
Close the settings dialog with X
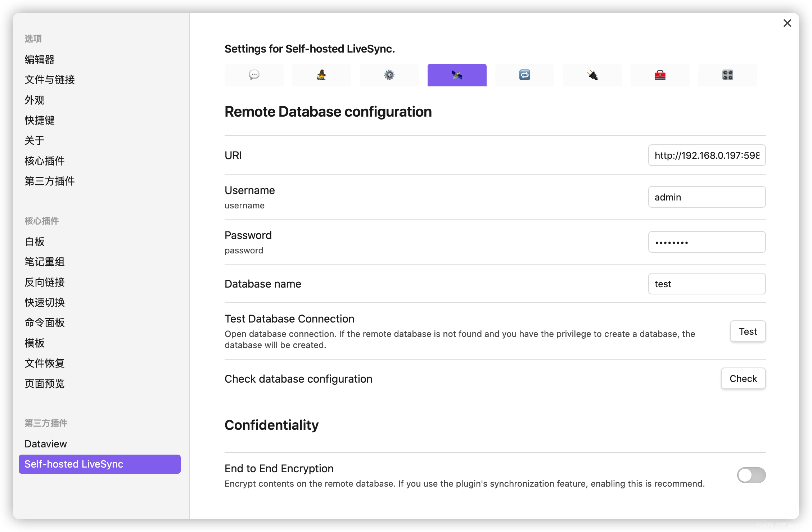[x=787, y=23]
